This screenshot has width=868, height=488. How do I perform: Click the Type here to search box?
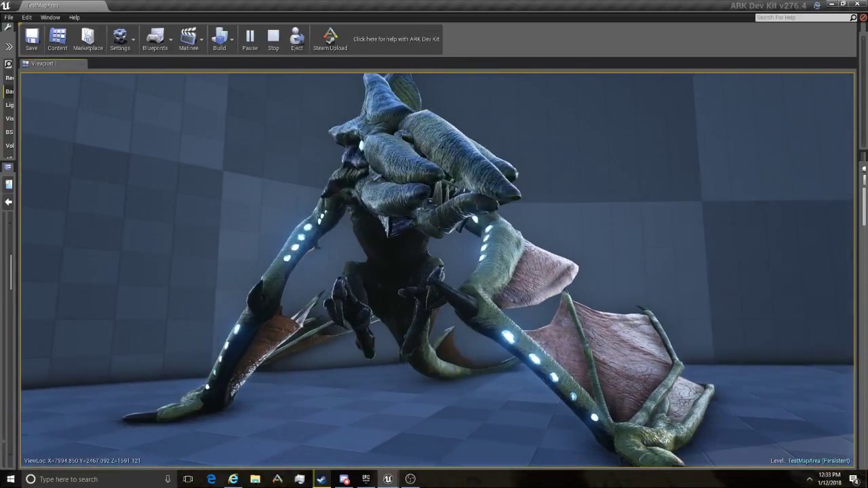pyautogui.click(x=100, y=479)
